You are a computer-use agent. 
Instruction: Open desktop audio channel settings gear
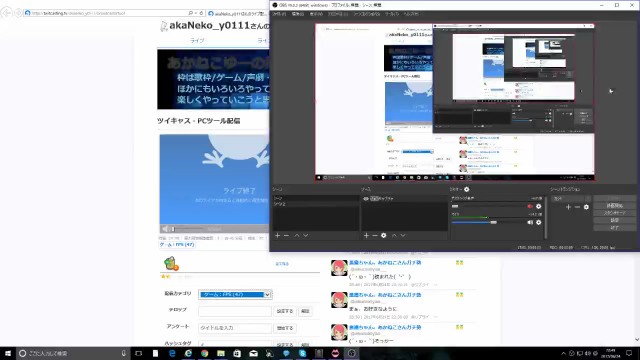tap(538, 207)
